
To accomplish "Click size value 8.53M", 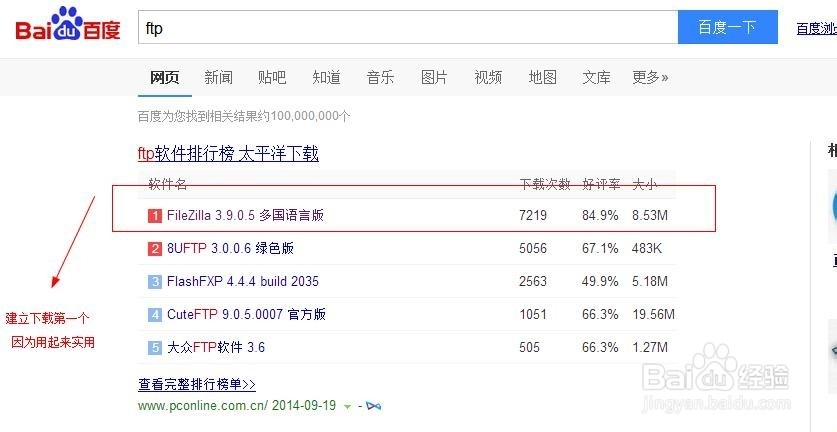I will click(x=650, y=215).
